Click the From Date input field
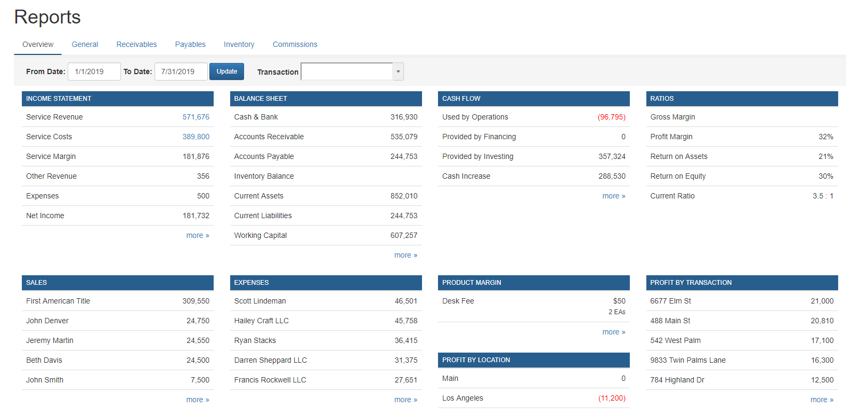 tap(94, 71)
